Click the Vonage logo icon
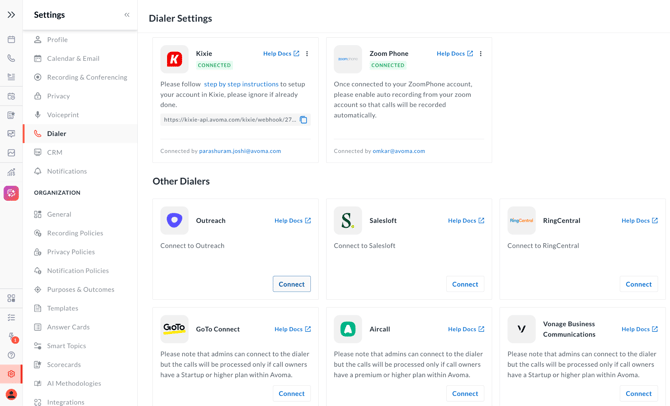The width and height of the screenshot is (670, 406). 521,329
